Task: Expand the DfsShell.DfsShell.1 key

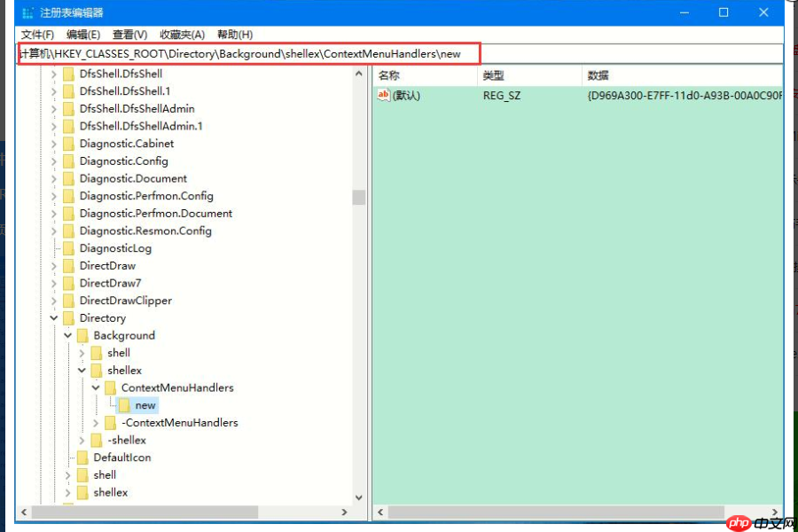Action: (x=53, y=91)
